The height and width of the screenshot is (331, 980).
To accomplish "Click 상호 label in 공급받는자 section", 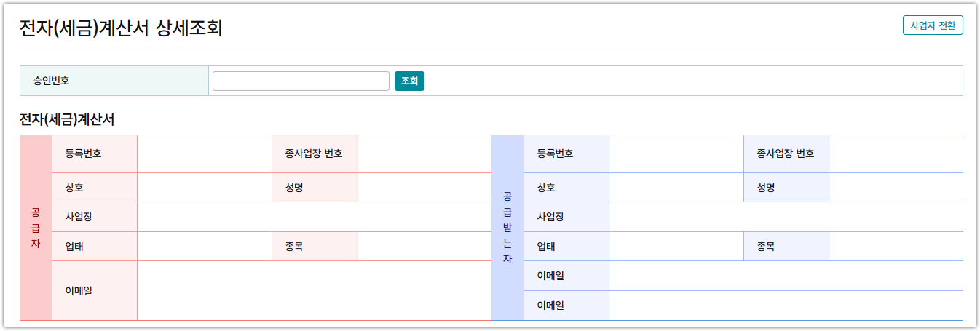I will pos(546,188).
